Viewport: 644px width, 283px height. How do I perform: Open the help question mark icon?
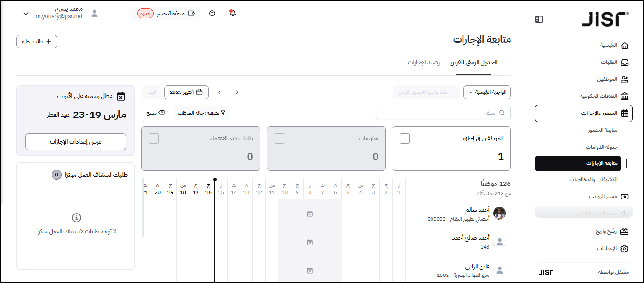coord(212,13)
